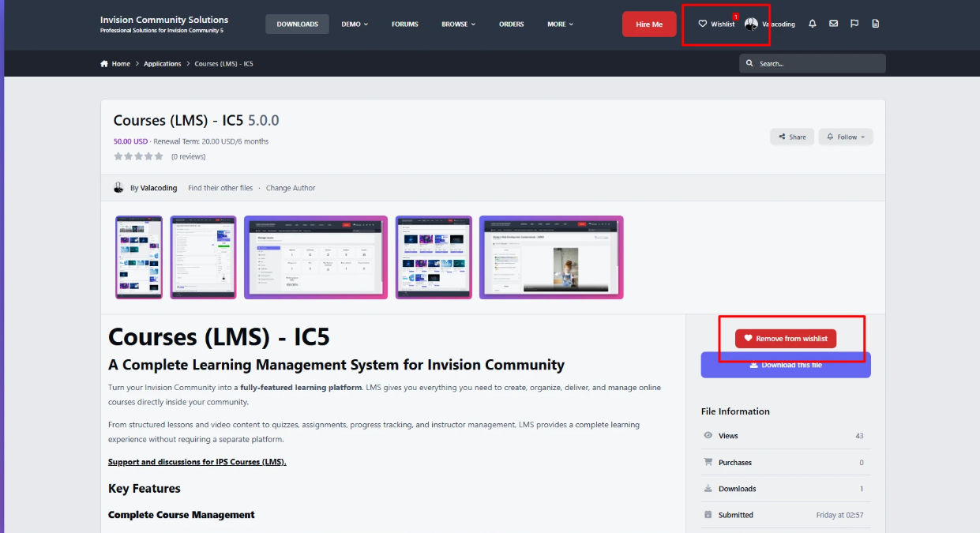Click Remove from wishlist button
This screenshot has height=533, width=980.
pos(786,338)
